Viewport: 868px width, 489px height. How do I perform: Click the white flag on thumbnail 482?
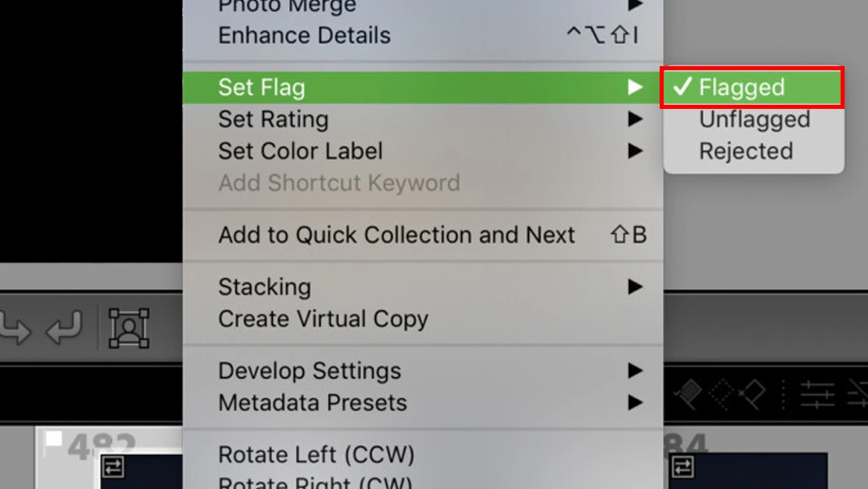53,439
